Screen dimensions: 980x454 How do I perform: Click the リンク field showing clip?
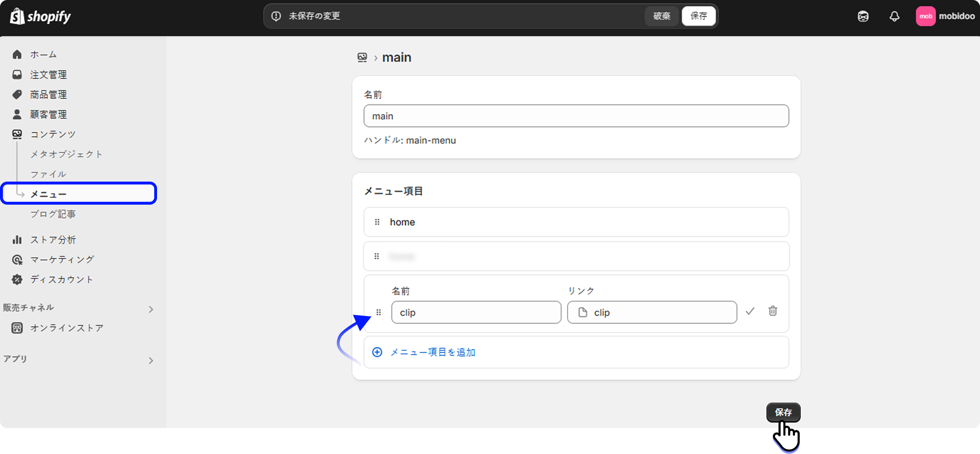tap(651, 312)
